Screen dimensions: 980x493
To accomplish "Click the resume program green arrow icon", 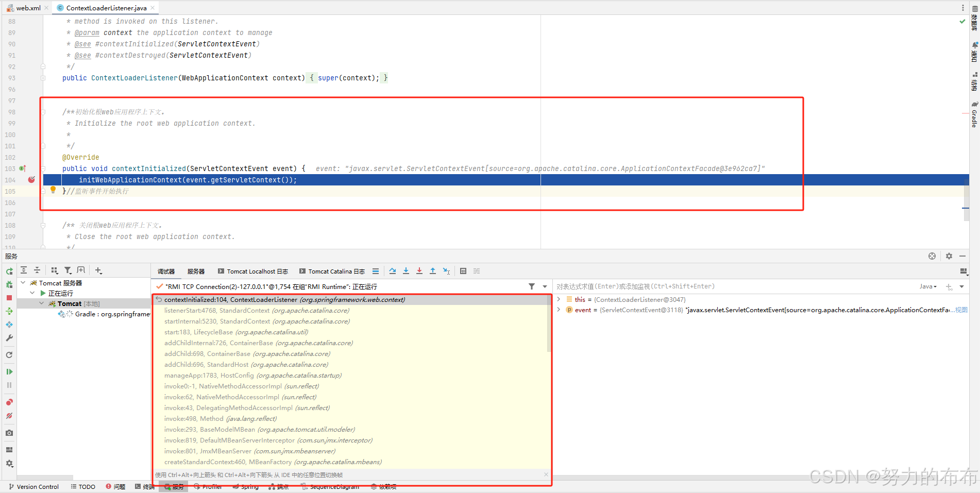I will [x=9, y=371].
